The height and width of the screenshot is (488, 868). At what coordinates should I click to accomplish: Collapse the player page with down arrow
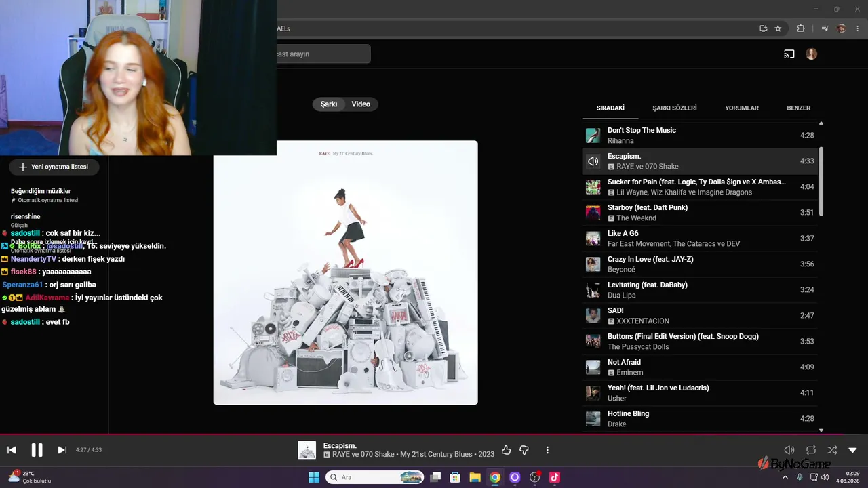[852, 450]
